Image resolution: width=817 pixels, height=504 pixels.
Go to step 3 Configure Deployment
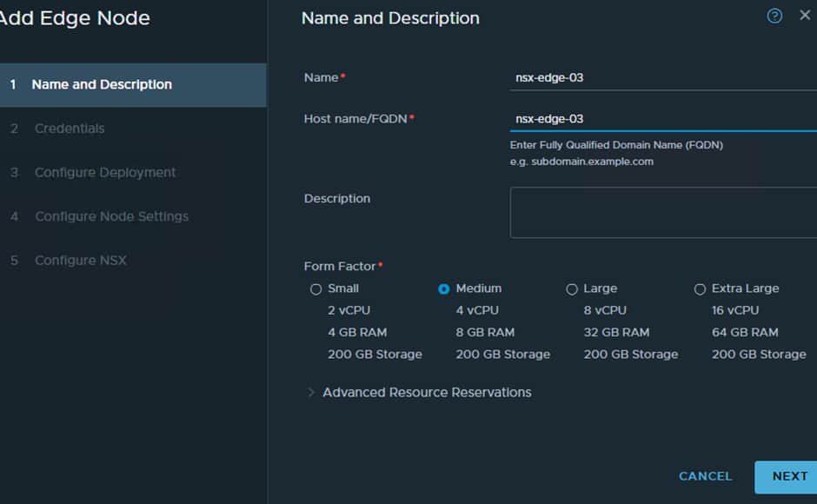coord(104,173)
